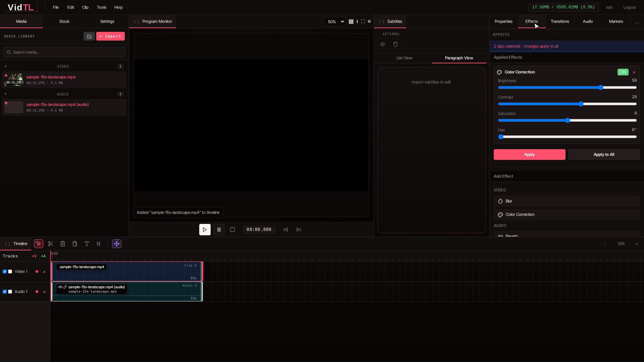Uncheck the Video 1 blue enabled checkbox

[5, 271]
